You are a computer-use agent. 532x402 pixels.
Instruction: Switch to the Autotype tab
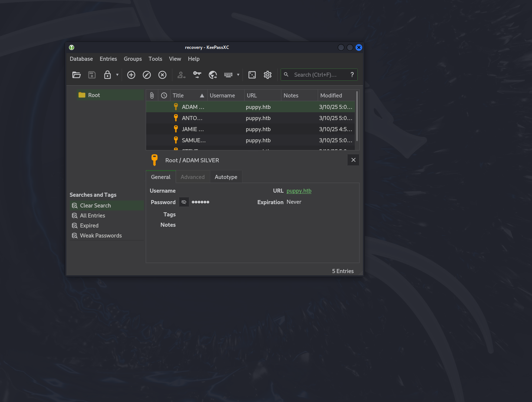(226, 177)
